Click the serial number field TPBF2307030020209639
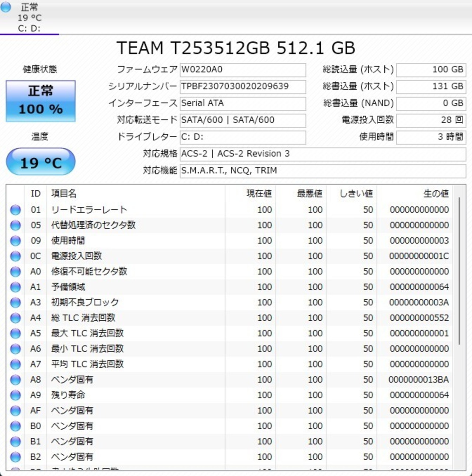The height and width of the screenshot is (476, 472). (243, 87)
